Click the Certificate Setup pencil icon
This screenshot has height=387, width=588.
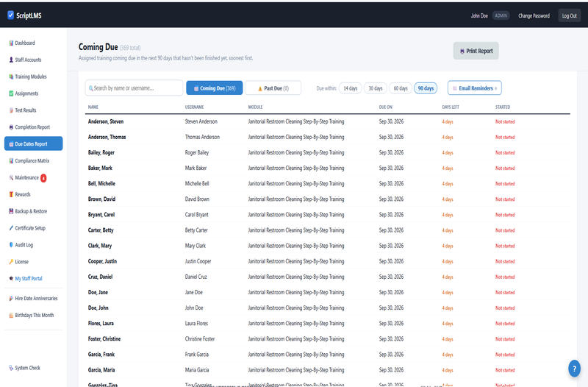[11, 228]
